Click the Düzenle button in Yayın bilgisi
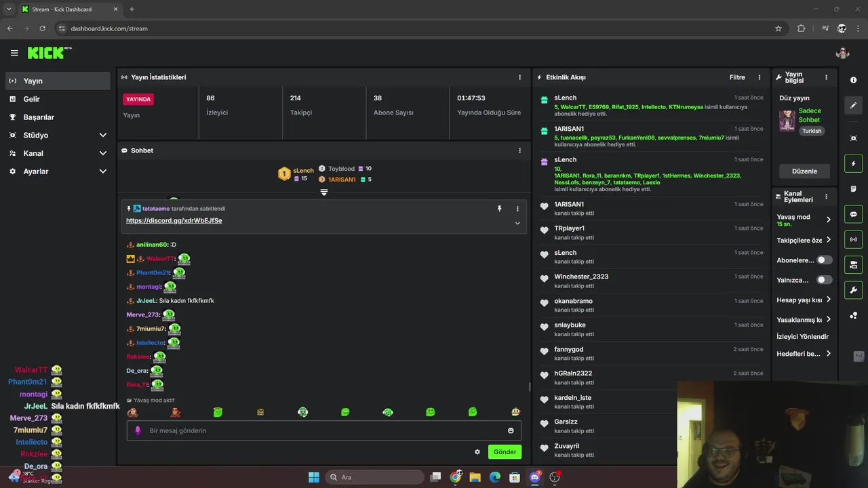Image resolution: width=868 pixels, height=488 pixels. pyautogui.click(x=804, y=171)
